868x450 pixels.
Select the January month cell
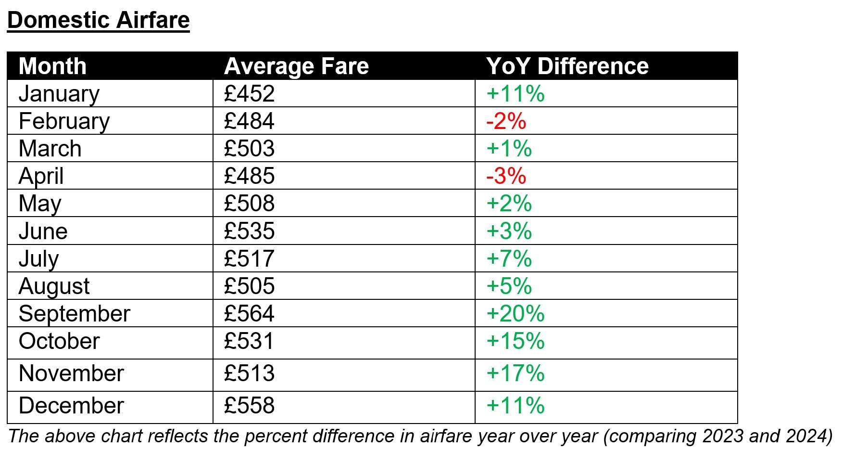pyautogui.click(x=59, y=93)
